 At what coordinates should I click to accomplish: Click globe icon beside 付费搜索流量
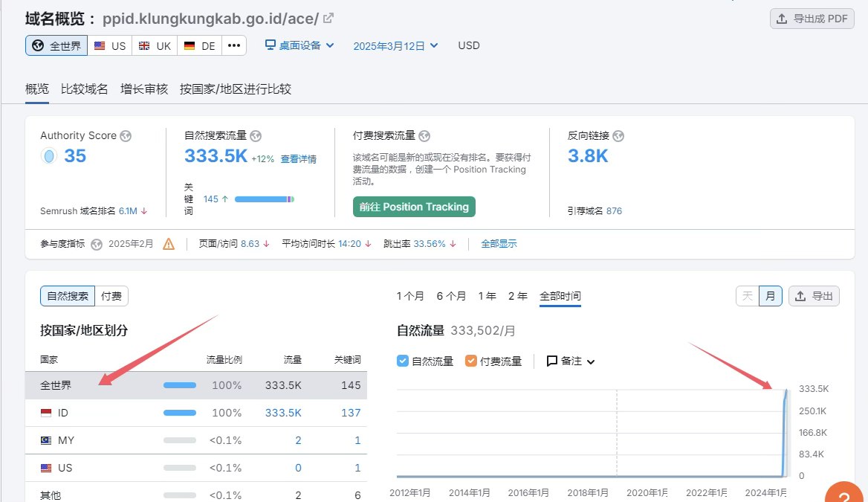pyautogui.click(x=424, y=135)
